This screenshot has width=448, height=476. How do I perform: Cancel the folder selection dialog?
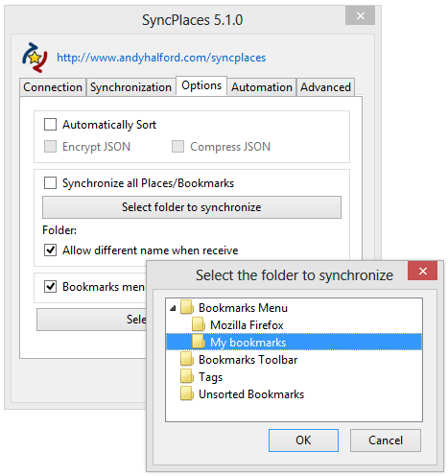[x=386, y=440]
